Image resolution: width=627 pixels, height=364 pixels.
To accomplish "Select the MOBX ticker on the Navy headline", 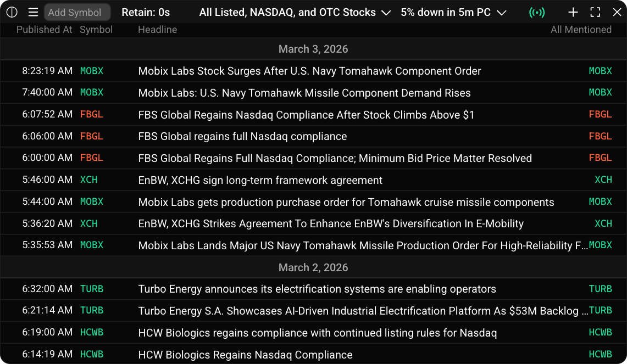I will (91, 71).
